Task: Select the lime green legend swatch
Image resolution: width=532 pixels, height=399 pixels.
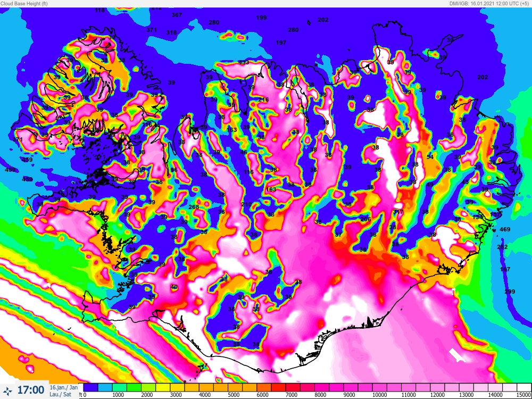Action: click(148, 387)
